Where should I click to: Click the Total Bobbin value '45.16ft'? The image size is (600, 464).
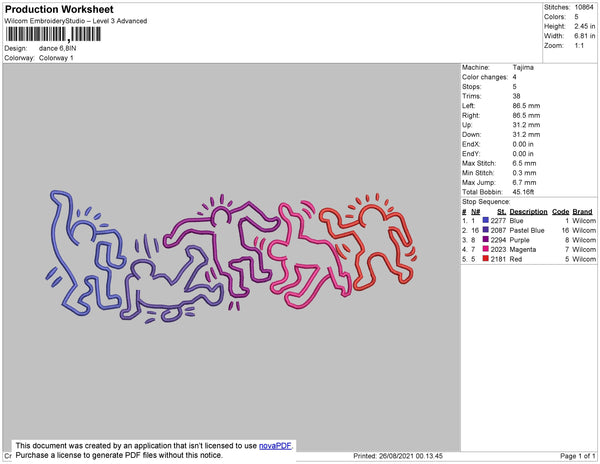[523, 192]
